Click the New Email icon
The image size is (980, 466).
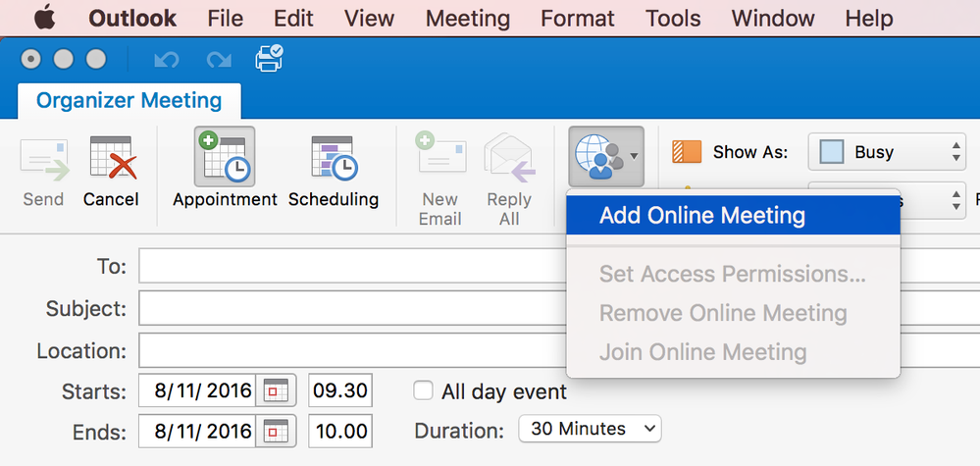[440, 153]
